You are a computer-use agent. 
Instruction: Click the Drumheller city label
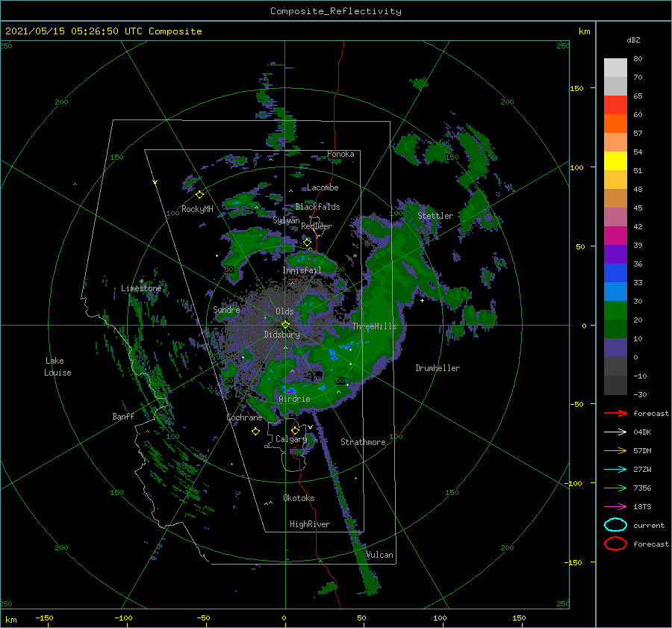pos(438,368)
